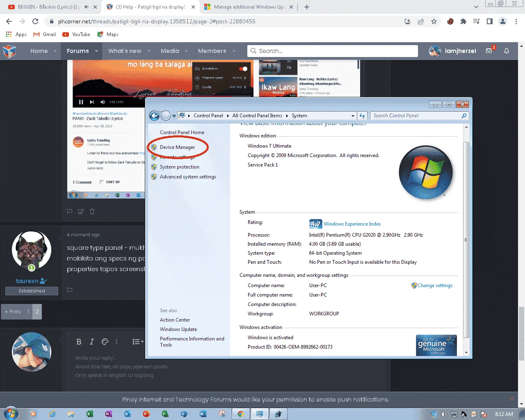This screenshot has height=420, width=525.
Task: Open Google Chrome on Windows taskbar
Action: tap(241, 414)
